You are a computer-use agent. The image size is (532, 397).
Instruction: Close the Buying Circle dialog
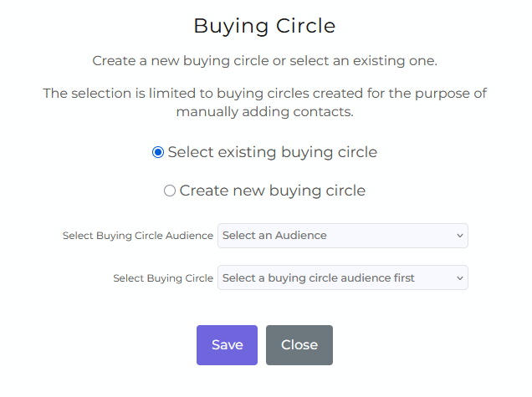[299, 345]
